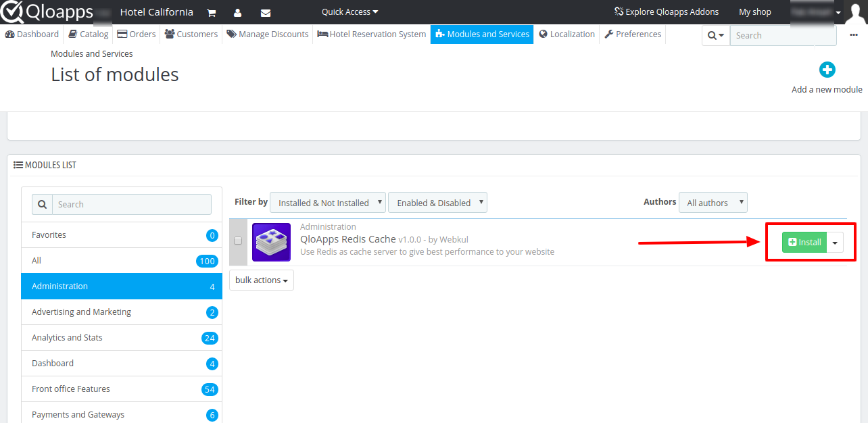Image resolution: width=868 pixels, height=423 pixels.
Task: Open the Installed & Not Installed filter dropdown
Action: (327, 202)
